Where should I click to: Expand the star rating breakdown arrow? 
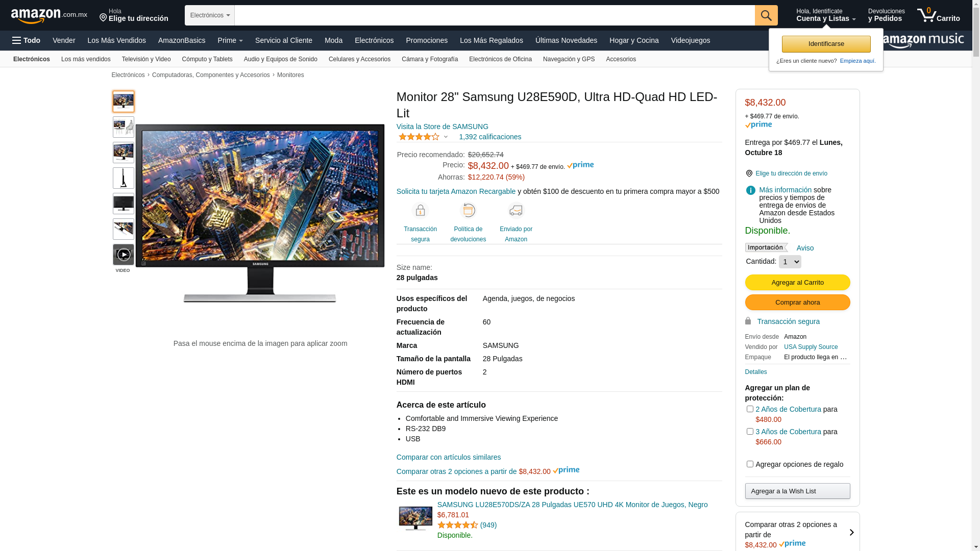click(x=446, y=137)
